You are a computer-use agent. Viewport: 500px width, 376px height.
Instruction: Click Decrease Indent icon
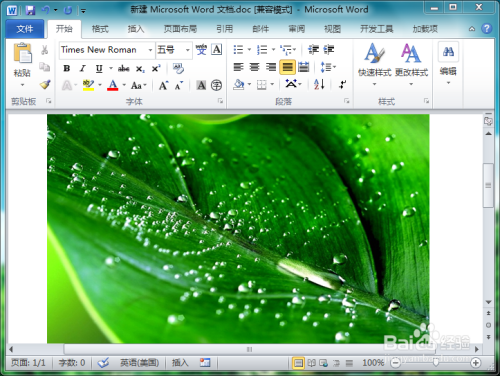click(313, 50)
